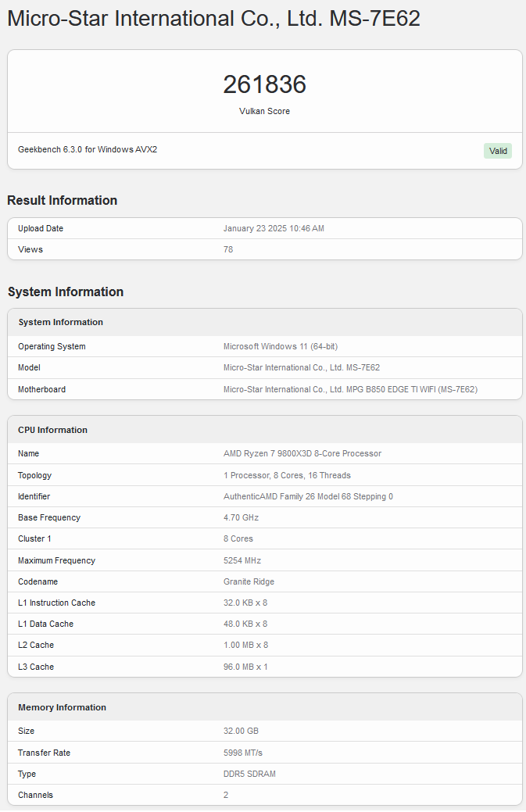Click the Base Frequency label
This screenshot has width=526, height=812.
tap(49, 518)
